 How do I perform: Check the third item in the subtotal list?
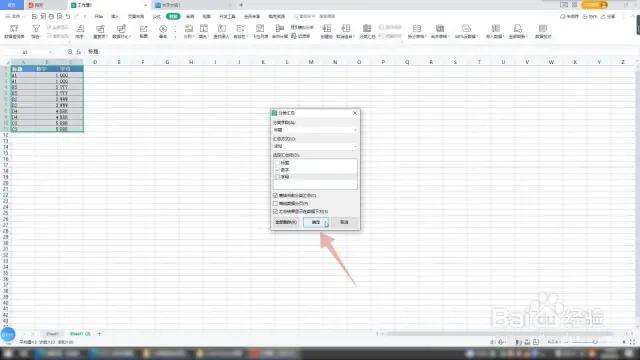point(278,177)
